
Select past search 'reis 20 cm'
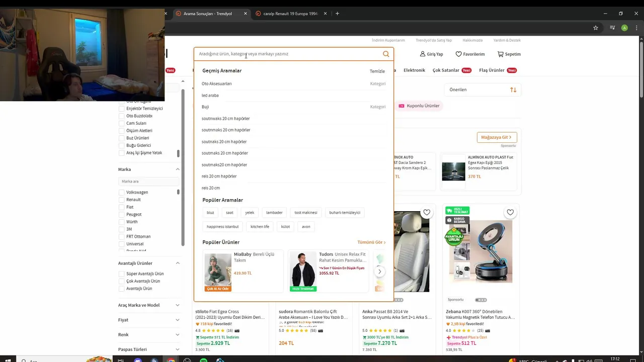point(211,188)
